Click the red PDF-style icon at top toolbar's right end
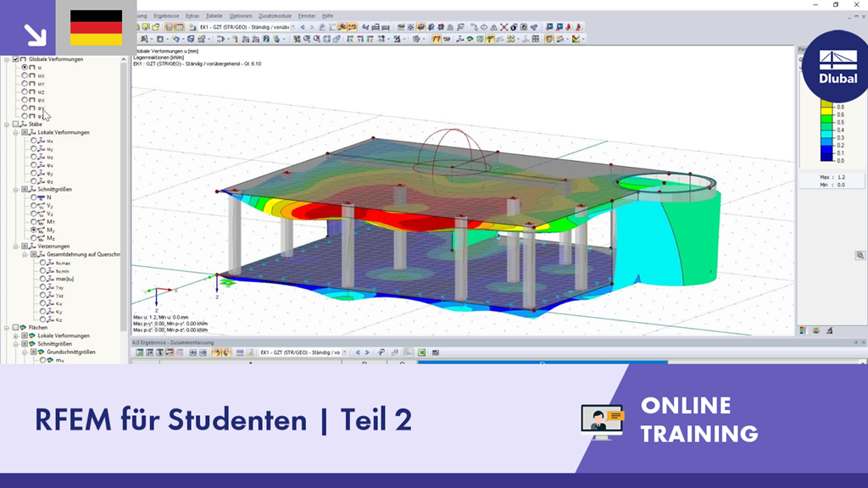 pos(578,26)
